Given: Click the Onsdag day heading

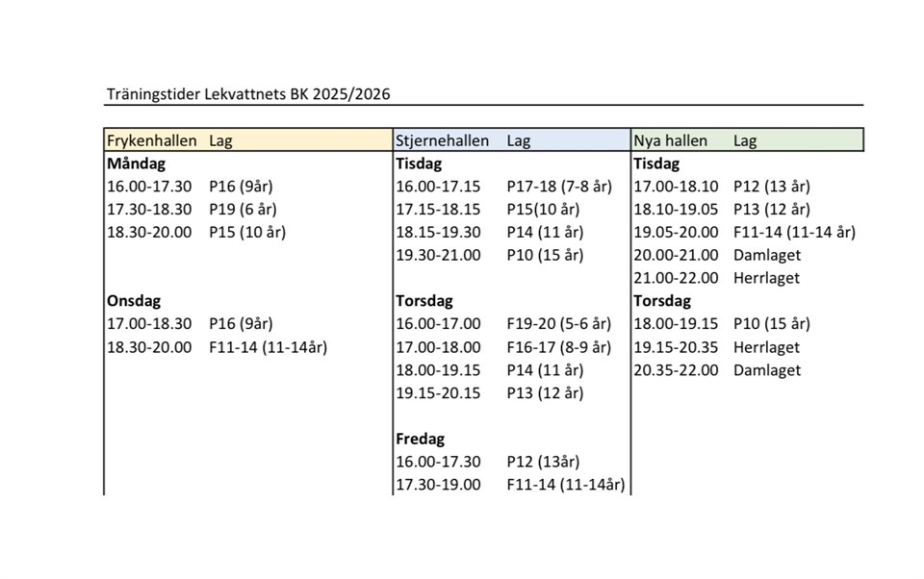Looking at the screenshot, I should [x=135, y=301].
